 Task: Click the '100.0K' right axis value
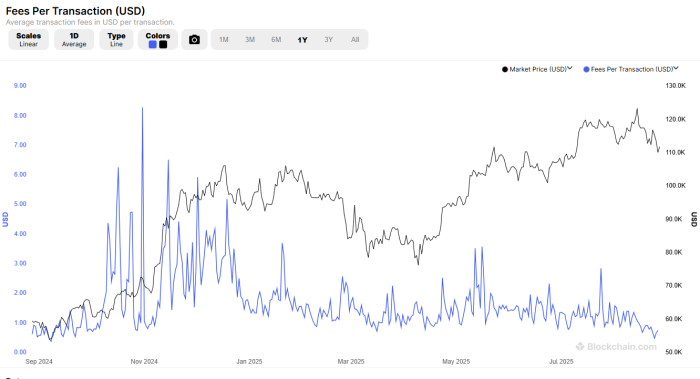point(675,186)
